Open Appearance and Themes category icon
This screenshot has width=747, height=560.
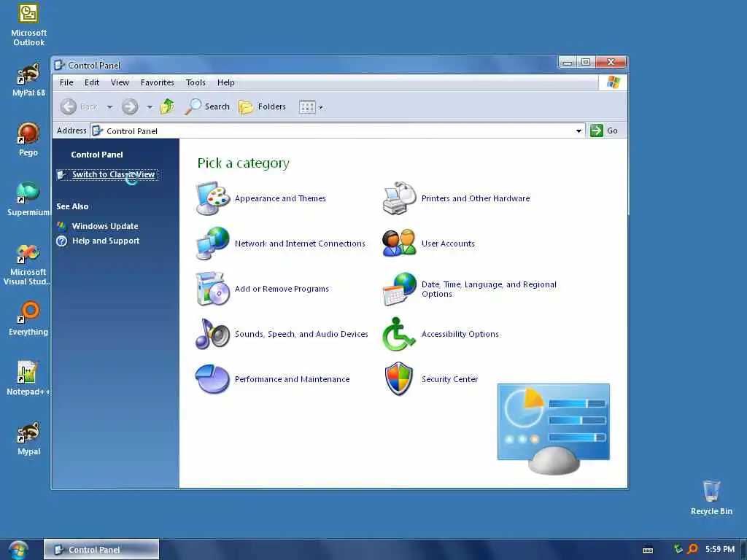212,198
